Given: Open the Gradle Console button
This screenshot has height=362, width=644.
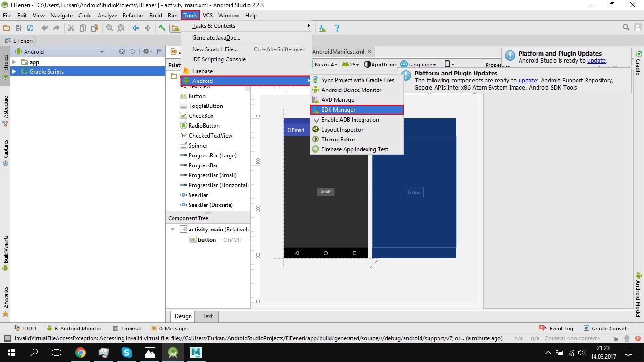Looking at the screenshot, I should pos(606,329).
